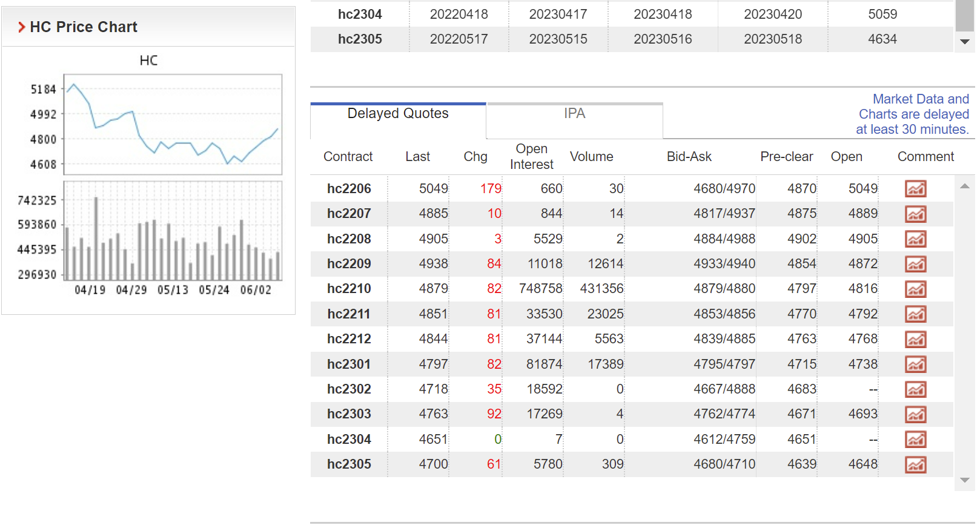Switch to the IPA tab

[x=574, y=114]
